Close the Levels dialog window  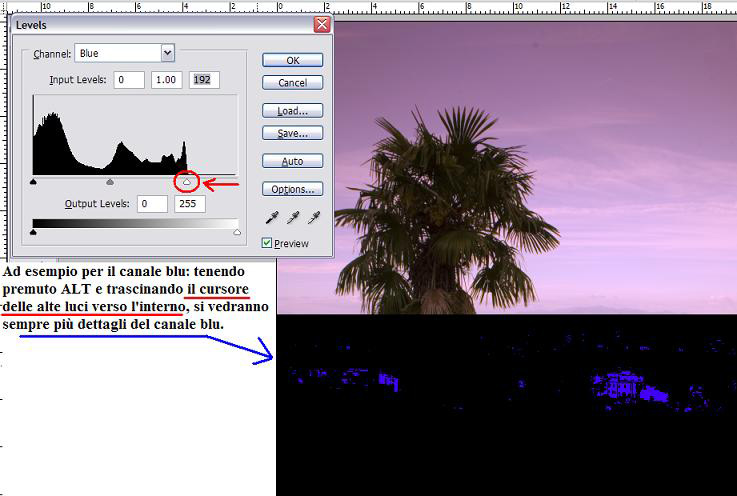click(x=321, y=24)
